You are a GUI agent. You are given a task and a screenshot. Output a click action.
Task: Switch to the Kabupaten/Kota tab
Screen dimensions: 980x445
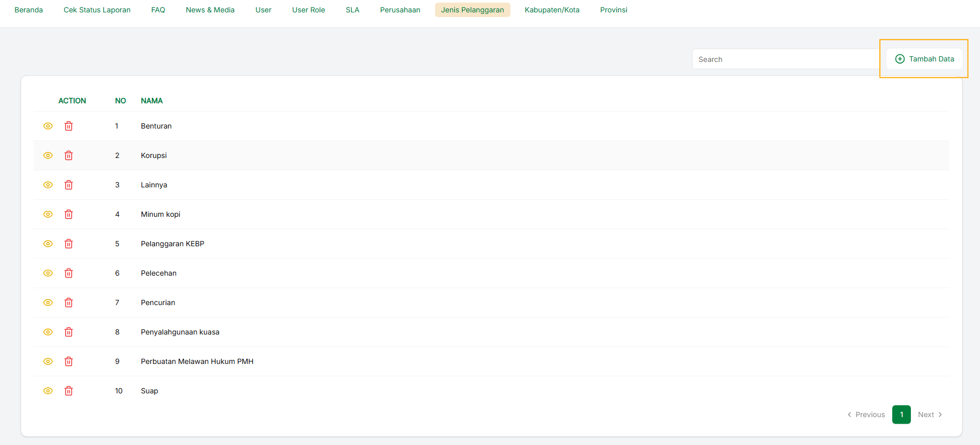(x=552, y=10)
